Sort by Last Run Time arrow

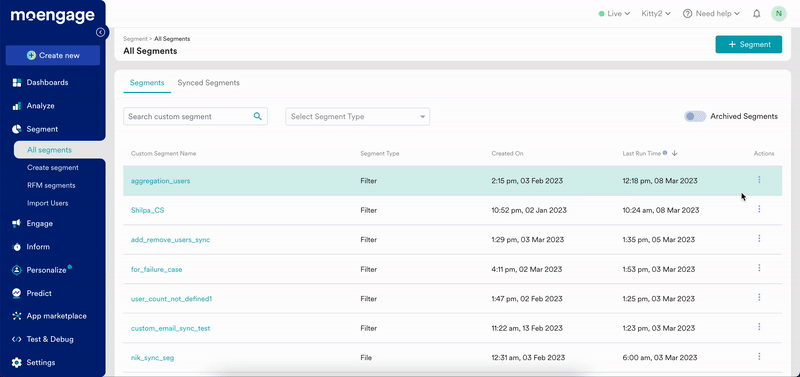tap(674, 153)
